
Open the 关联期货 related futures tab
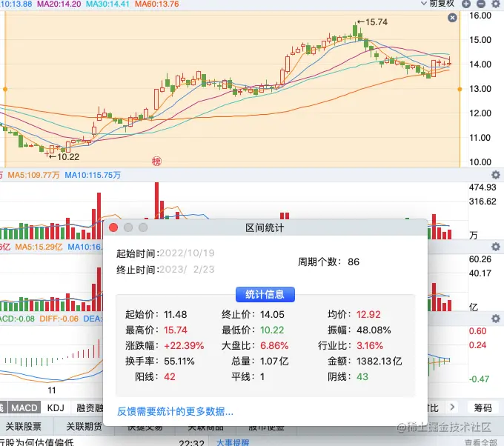pyautogui.click(x=84, y=427)
